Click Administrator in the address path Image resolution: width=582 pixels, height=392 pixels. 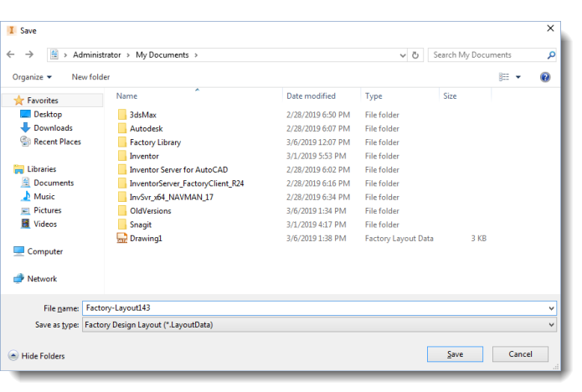97,55
